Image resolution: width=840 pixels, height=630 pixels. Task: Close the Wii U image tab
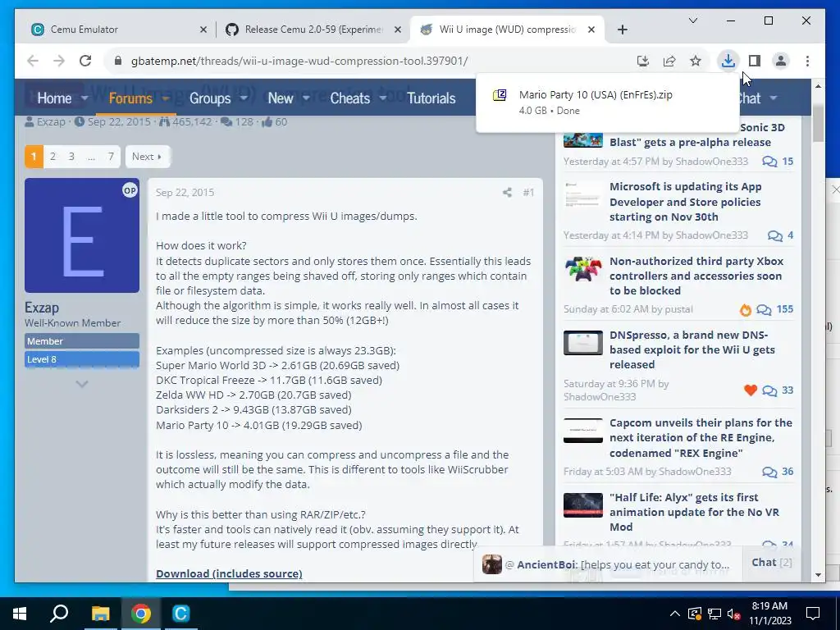(x=591, y=30)
